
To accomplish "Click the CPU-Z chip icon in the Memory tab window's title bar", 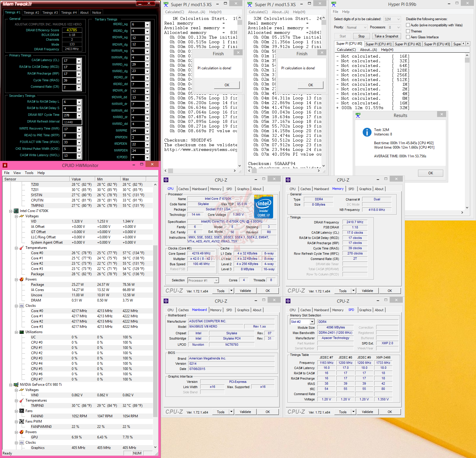I will click(x=288, y=180).
